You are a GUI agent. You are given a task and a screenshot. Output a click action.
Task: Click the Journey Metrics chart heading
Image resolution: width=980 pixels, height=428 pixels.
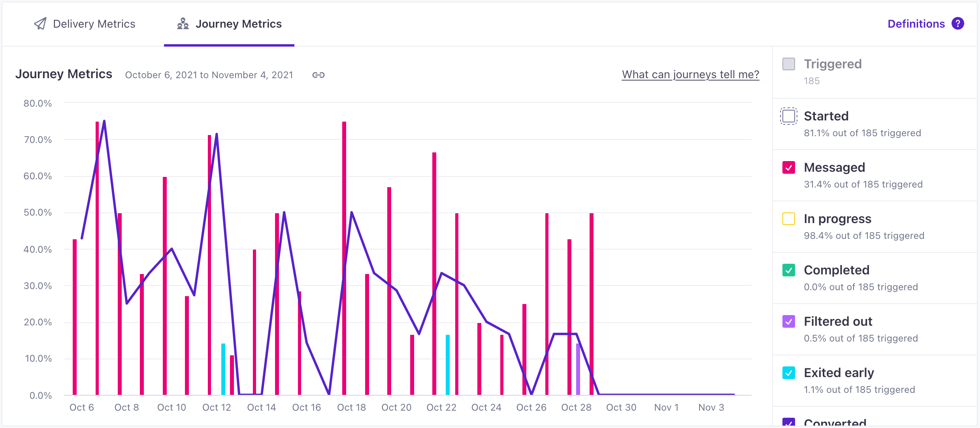[64, 74]
